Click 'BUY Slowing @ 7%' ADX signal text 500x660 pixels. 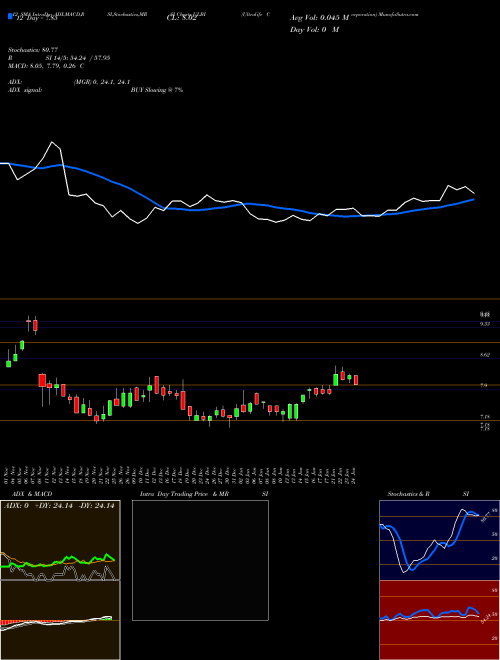click(157, 90)
